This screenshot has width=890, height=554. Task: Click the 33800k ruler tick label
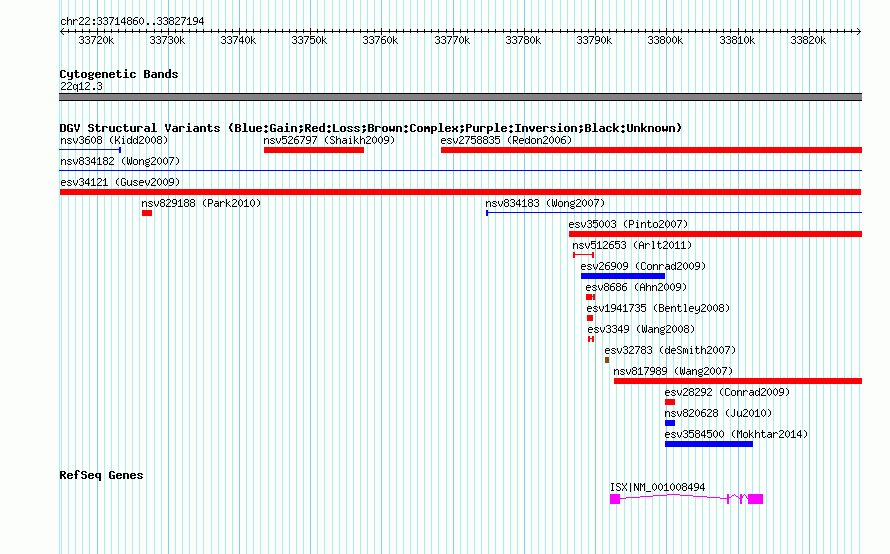(665, 40)
